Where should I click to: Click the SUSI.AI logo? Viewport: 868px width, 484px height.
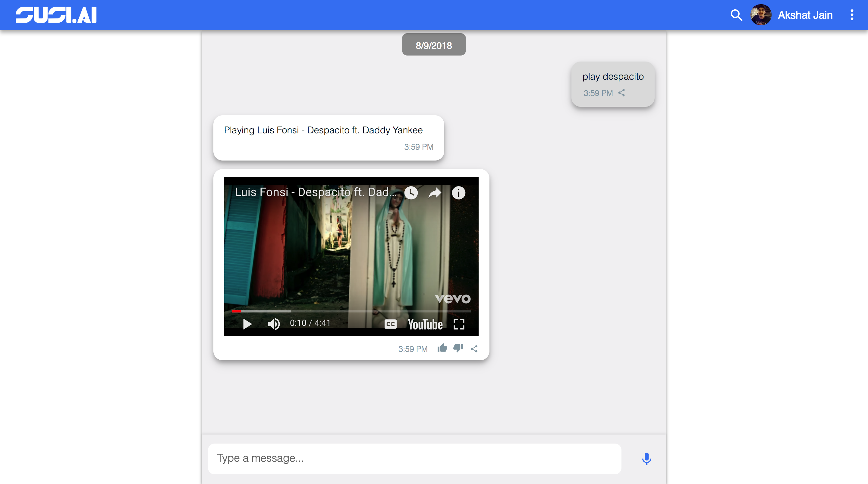pos(56,15)
